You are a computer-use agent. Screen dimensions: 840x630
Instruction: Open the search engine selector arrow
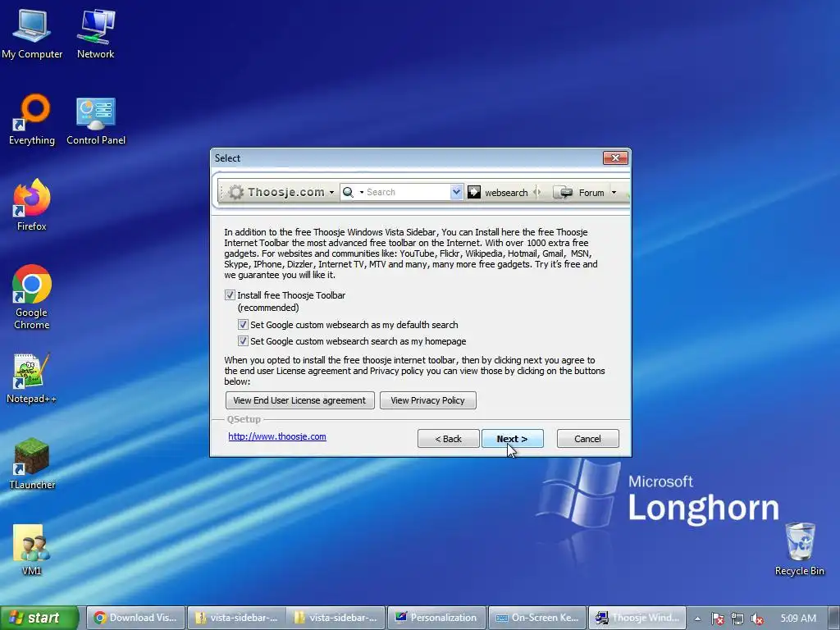tap(362, 192)
